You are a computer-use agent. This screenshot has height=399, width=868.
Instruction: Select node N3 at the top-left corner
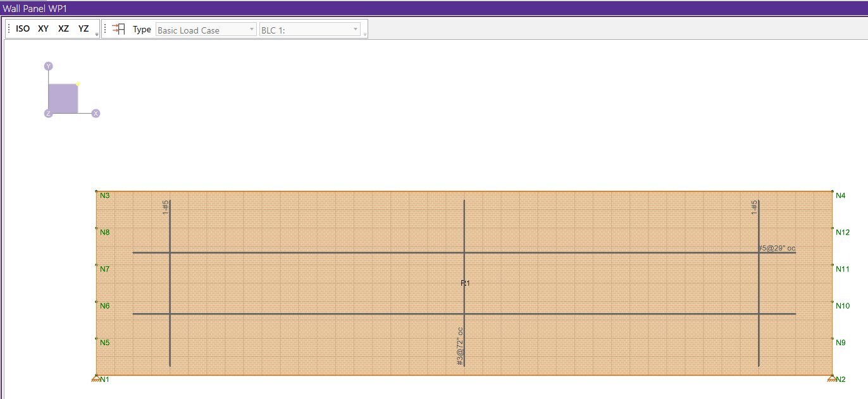coord(96,191)
